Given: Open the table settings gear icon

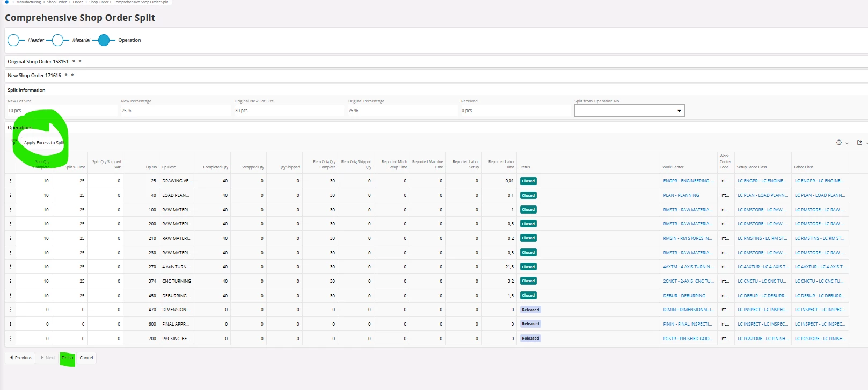Looking at the screenshot, I should pos(838,143).
